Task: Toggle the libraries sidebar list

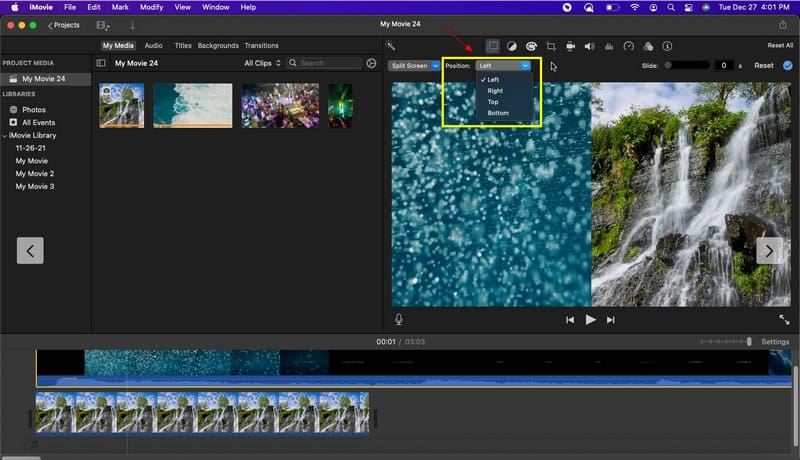Action: pyautogui.click(x=101, y=63)
